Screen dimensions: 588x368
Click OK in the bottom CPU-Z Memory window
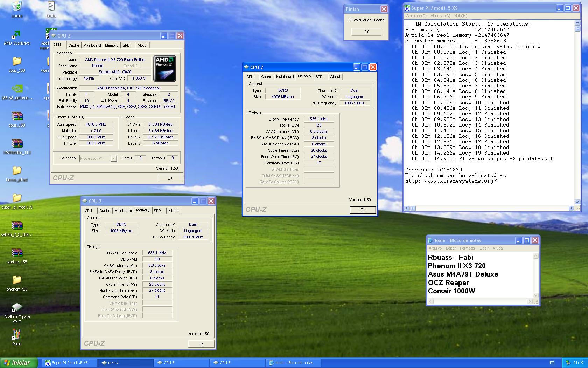(201, 344)
